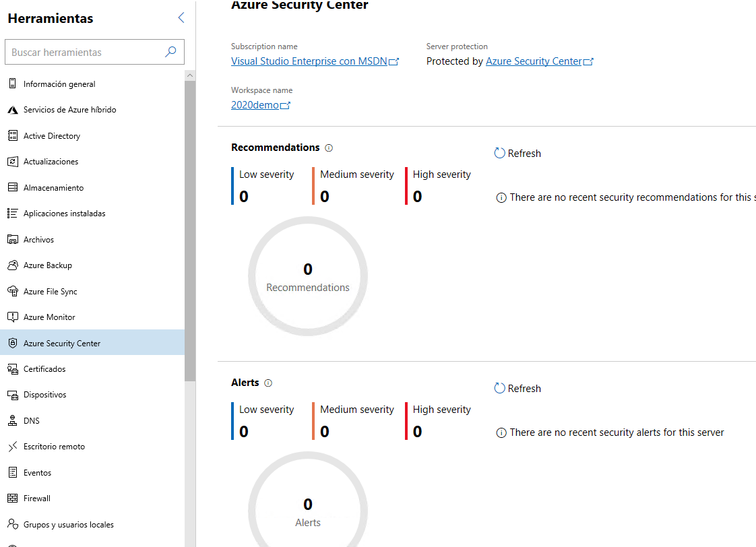
Task: Click the Escritorio remoto icon
Action: [x=12, y=447]
